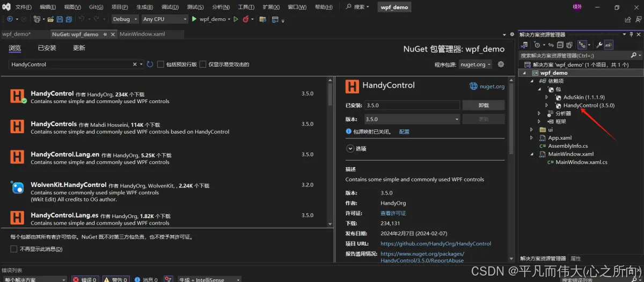Open the Debug (调试) menu
This screenshot has width=644, height=282.
click(x=170, y=7)
